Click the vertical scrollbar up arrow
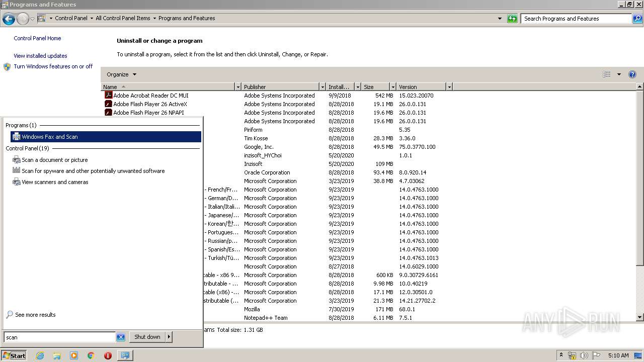Image resolution: width=644 pixels, height=362 pixels. (640, 87)
